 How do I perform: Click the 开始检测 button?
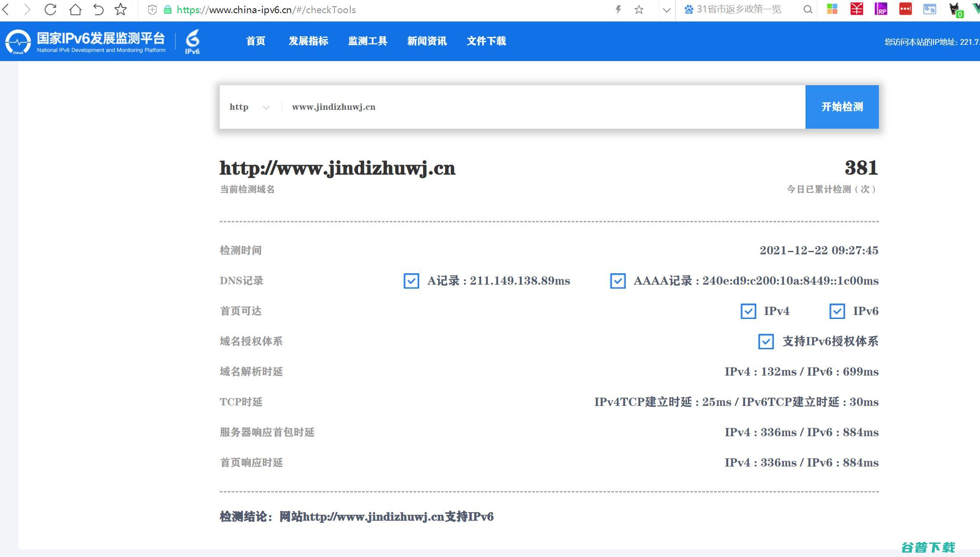coord(842,107)
